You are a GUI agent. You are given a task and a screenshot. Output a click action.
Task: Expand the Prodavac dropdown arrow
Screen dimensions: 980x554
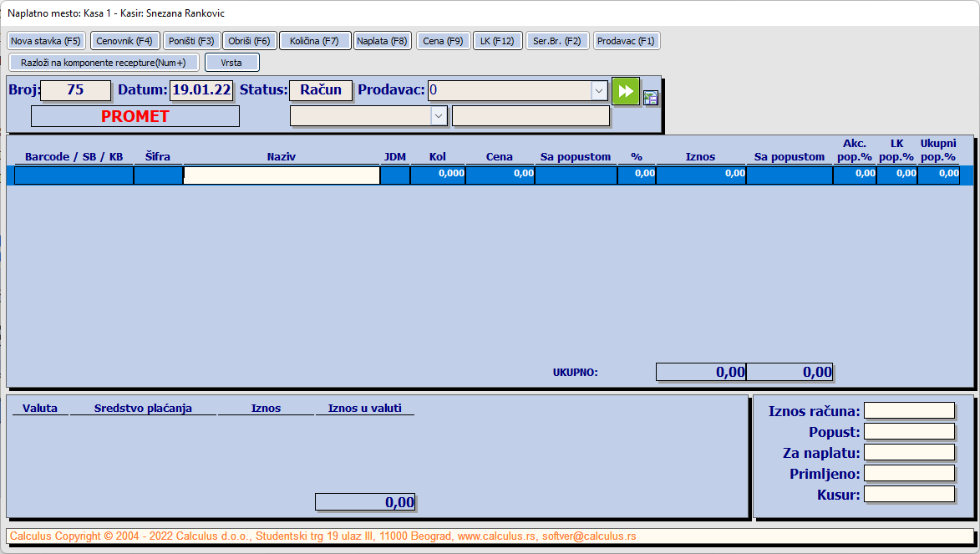click(599, 91)
